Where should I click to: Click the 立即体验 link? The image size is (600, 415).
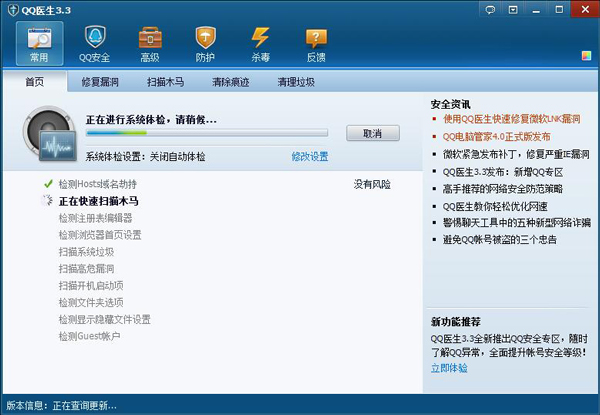[x=449, y=368]
